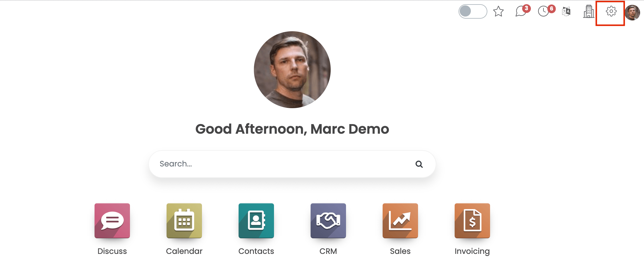Click the "Sales" text label
Viewport: 644px width, 262px height.
[x=400, y=251]
